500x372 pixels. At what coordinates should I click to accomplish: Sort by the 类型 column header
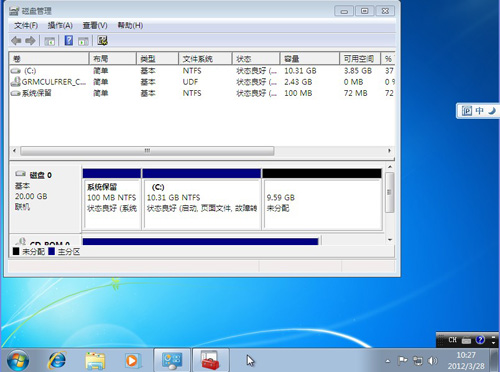[158, 59]
